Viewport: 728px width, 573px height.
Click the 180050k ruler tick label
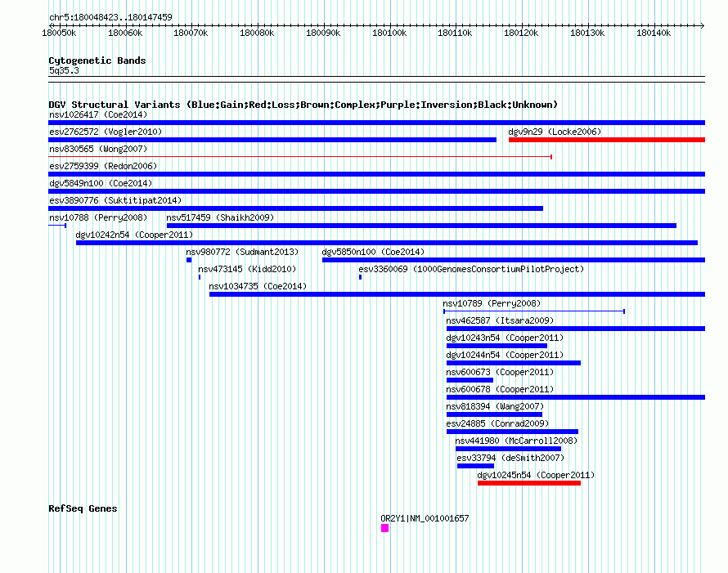(x=59, y=33)
